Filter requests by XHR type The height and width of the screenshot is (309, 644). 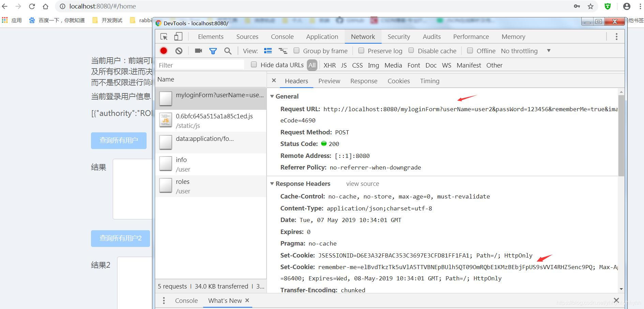point(330,65)
